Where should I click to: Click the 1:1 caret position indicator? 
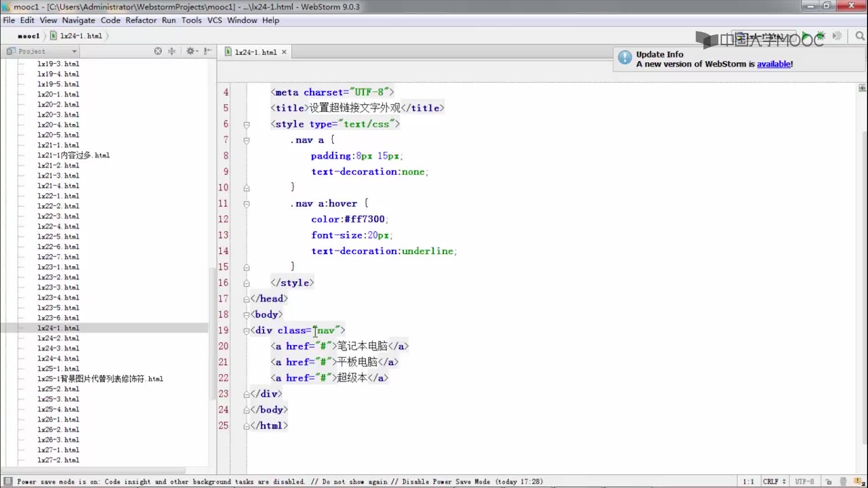[x=748, y=482]
